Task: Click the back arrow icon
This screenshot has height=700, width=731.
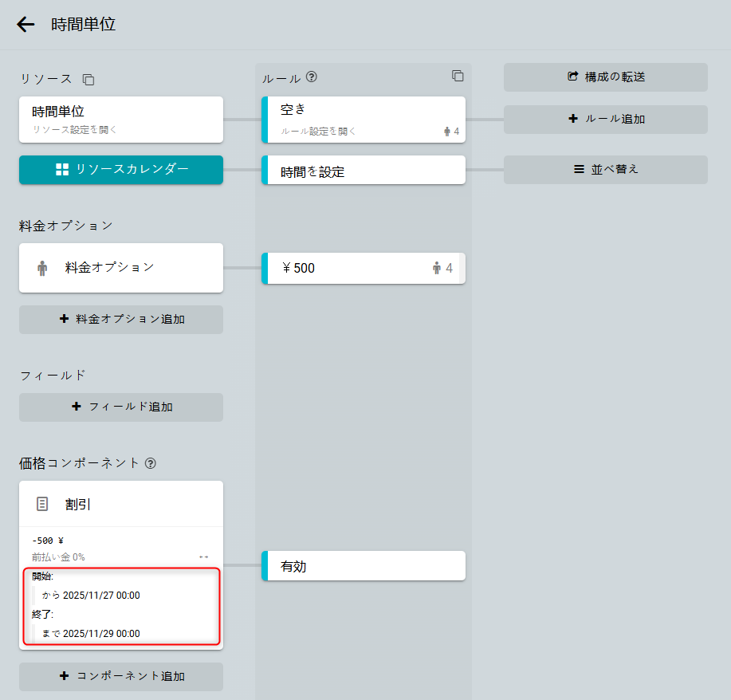Action: tap(26, 25)
